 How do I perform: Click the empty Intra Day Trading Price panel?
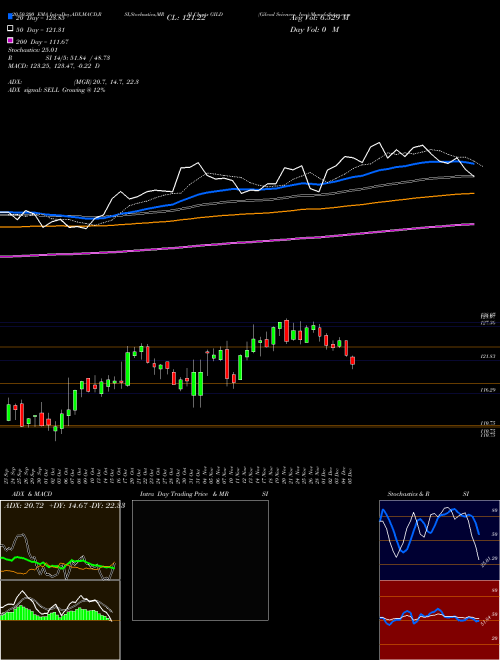point(200,560)
